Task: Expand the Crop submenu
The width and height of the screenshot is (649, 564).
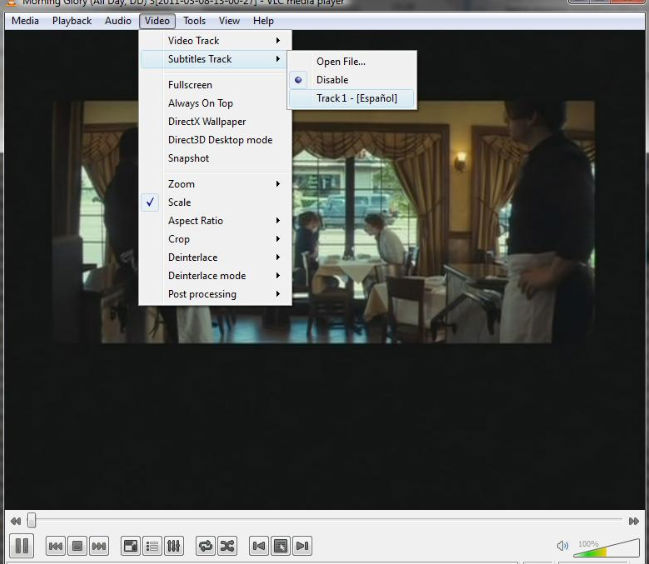Action: click(215, 239)
